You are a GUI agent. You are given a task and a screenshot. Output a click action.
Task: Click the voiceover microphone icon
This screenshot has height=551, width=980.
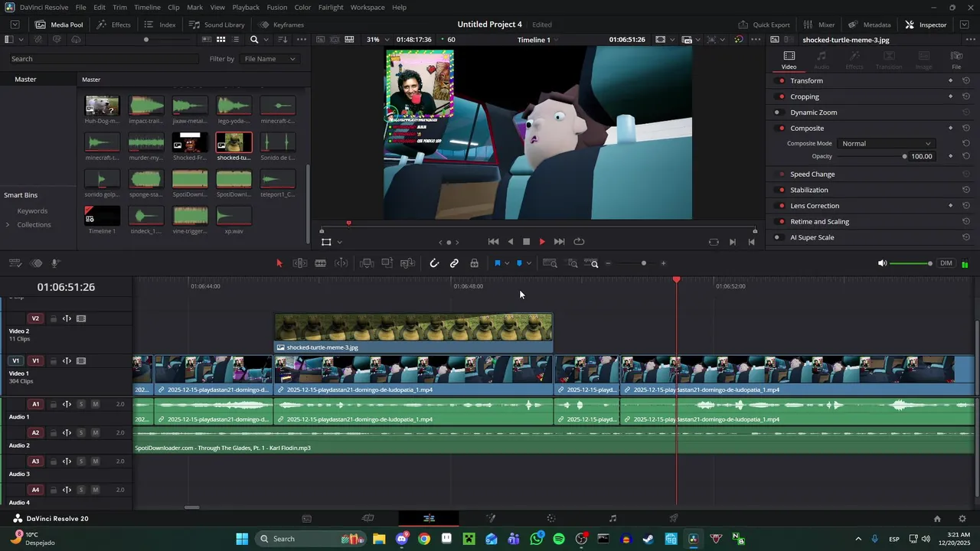56,263
